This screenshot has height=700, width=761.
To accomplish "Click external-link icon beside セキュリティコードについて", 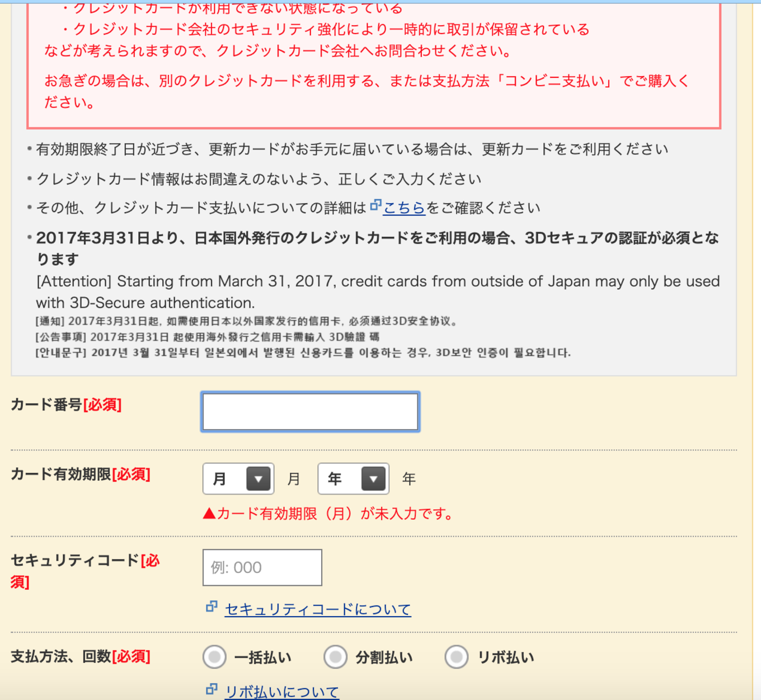I will pyautogui.click(x=212, y=607).
